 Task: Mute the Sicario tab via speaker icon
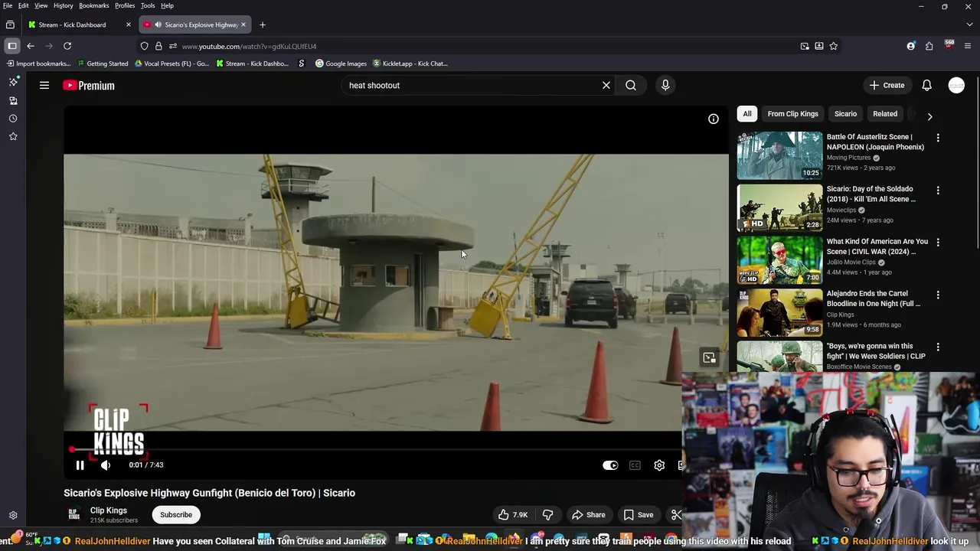click(x=158, y=24)
